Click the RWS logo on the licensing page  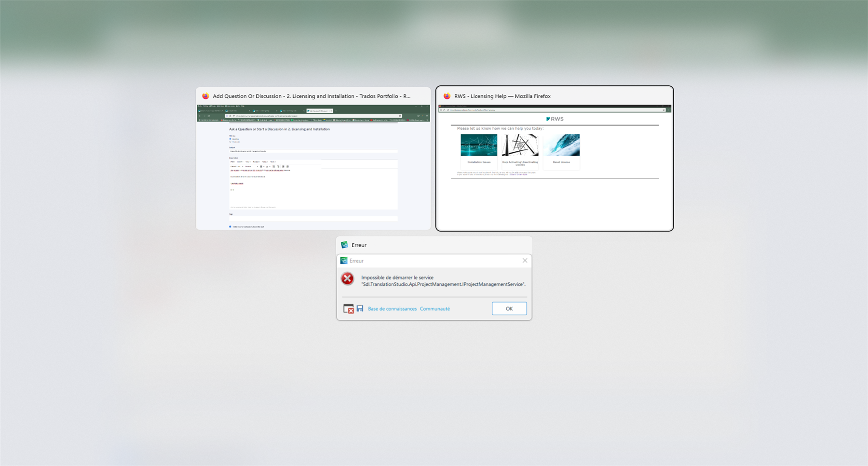pyautogui.click(x=555, y=119)
